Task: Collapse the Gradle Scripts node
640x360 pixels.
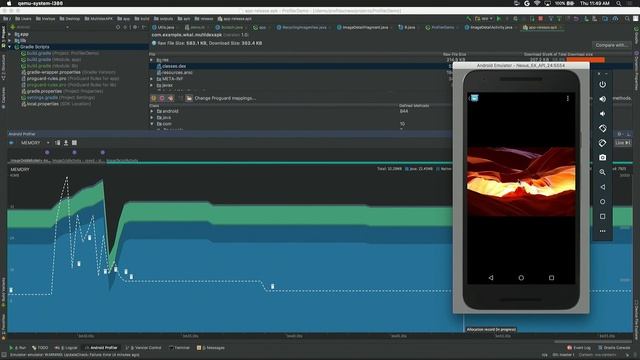Action: [x=10, y=47]
